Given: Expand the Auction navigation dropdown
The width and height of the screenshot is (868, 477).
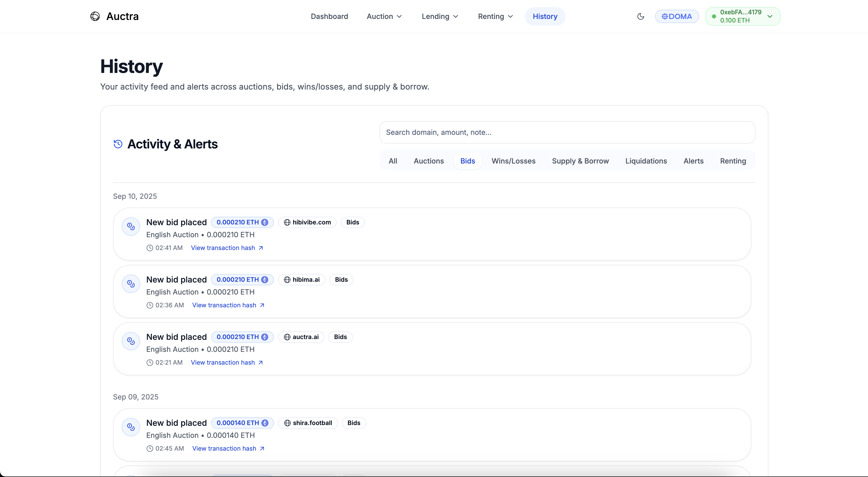Looking at the screenshot, I should coord(384,16).
